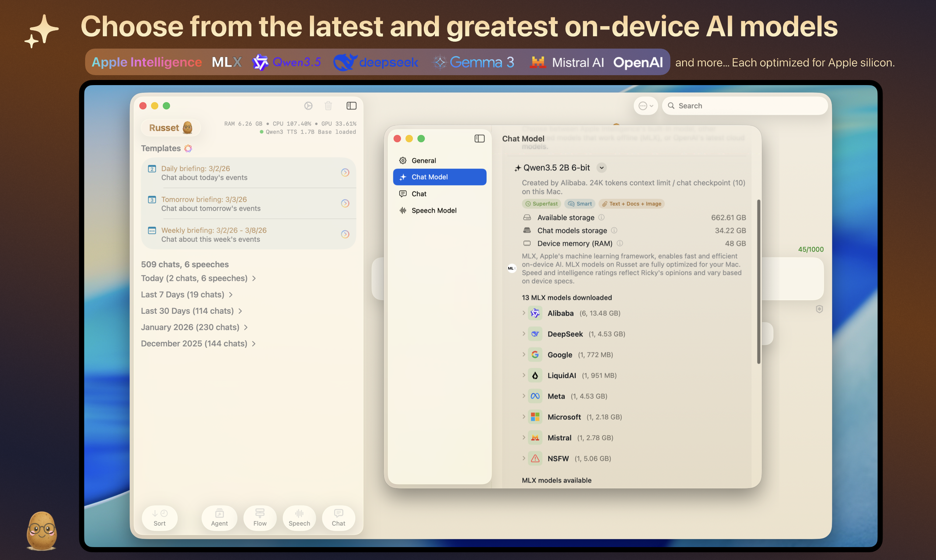Viewport: 936px width, 560px height.
Task: Open the ellipsis options menu dropdown
Action: pyautogui.click(x=646, y=106)
